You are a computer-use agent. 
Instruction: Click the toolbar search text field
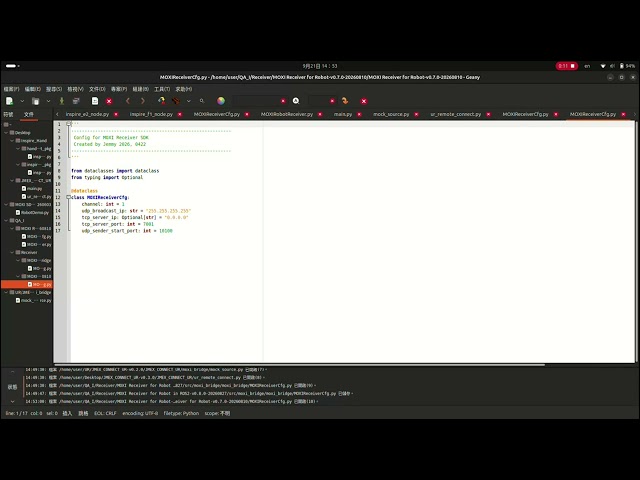pyautogui.click(x=256, y=101)
